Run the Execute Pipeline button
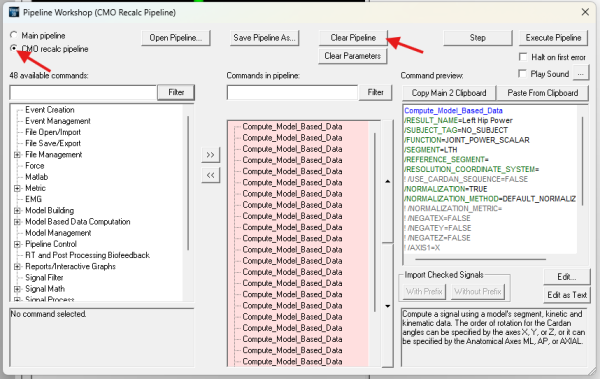The image size is (600, 379). 553,38
